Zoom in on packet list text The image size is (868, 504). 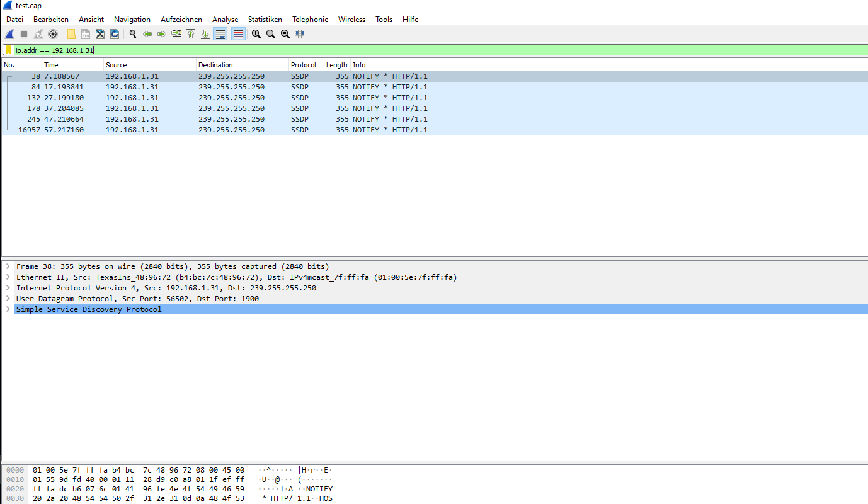click(x=256, y=34)
